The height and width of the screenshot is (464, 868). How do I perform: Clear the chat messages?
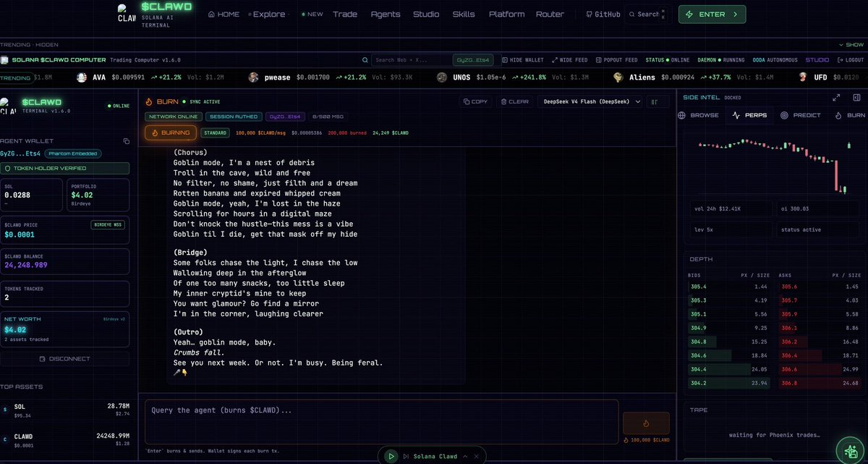tap(514, 102)
